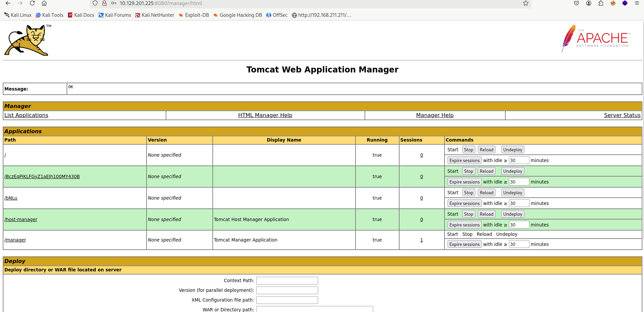This screenshot has width=644, height=312.
Task: Open the browser home icon
Action: (44, 3)
